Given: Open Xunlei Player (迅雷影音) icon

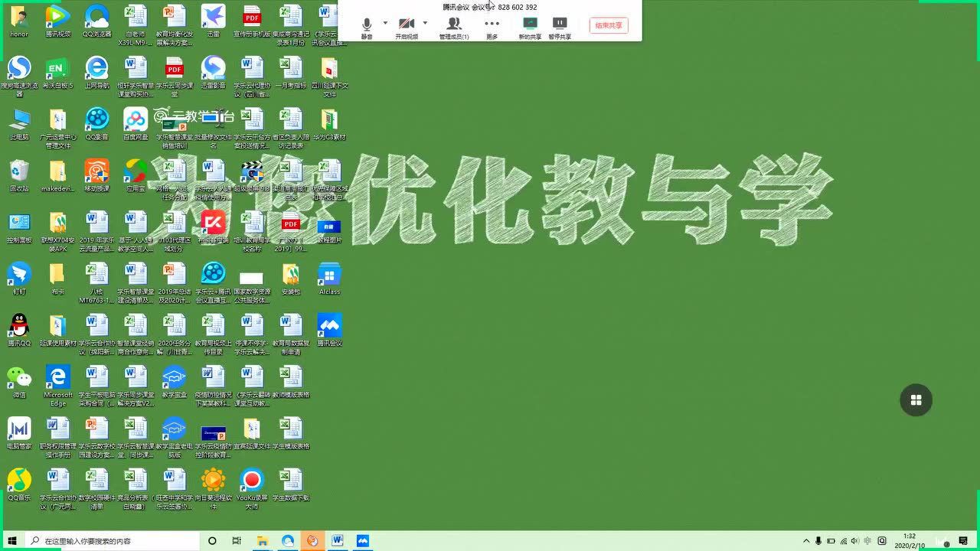Looking at the screenshot, I should (x=213, y=73).
